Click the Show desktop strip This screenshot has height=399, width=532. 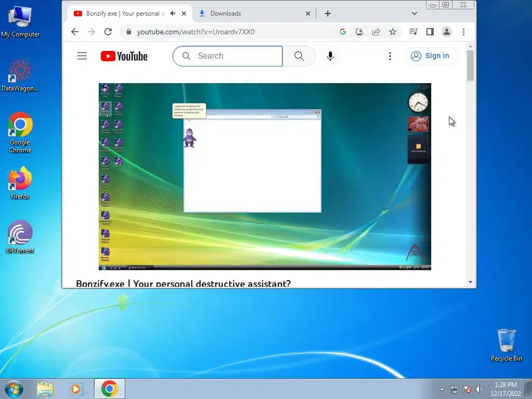[x=528, y=389]
